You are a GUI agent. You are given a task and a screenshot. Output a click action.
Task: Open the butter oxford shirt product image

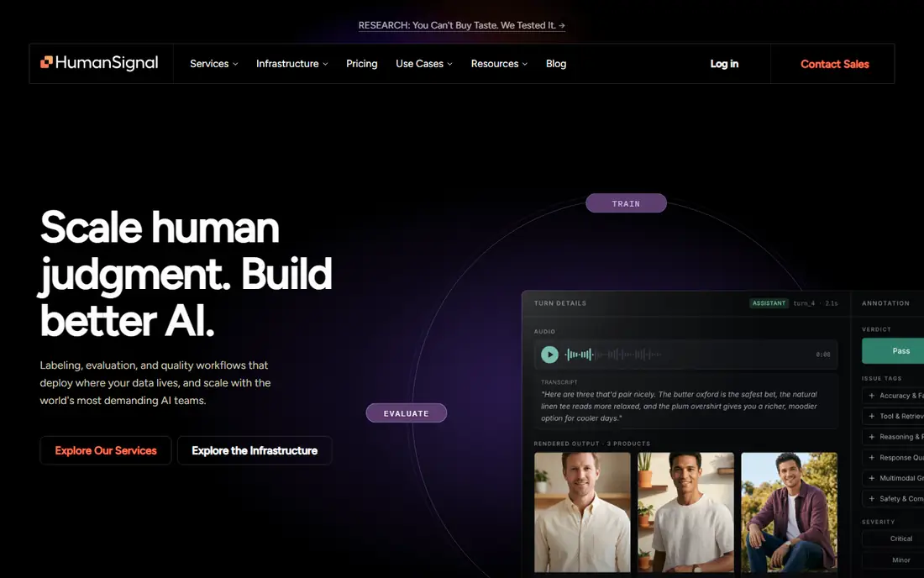coord(582,512)
